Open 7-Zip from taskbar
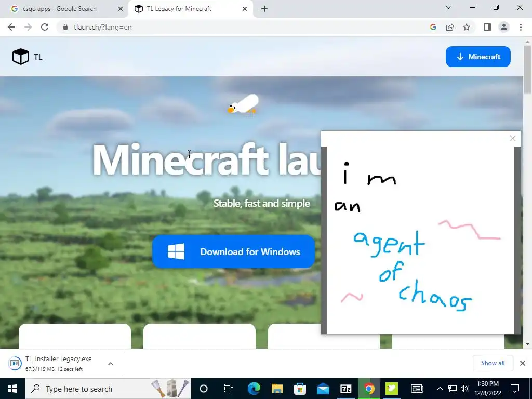532x399 pixels. click(x=345, y=389)
